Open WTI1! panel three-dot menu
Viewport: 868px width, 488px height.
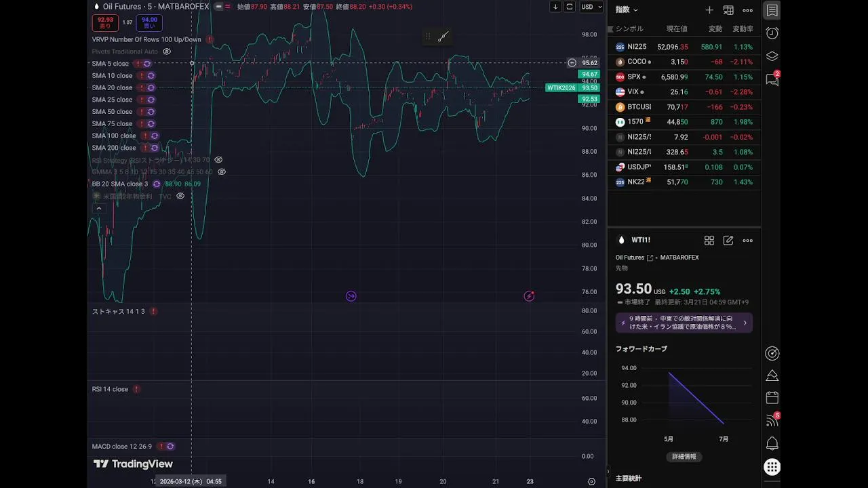pyautogui.click(x=747, y=241)
